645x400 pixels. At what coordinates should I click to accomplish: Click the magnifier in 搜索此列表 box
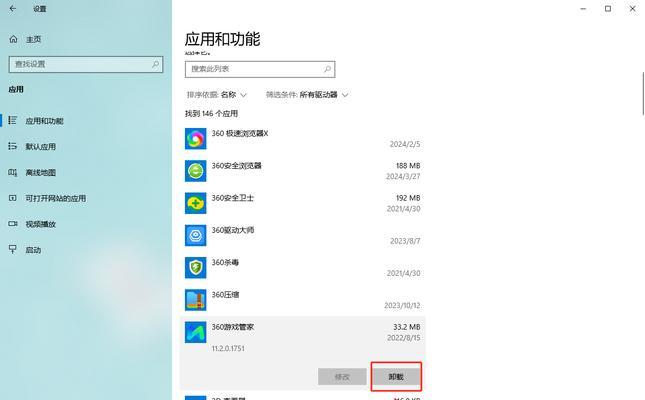327,69
